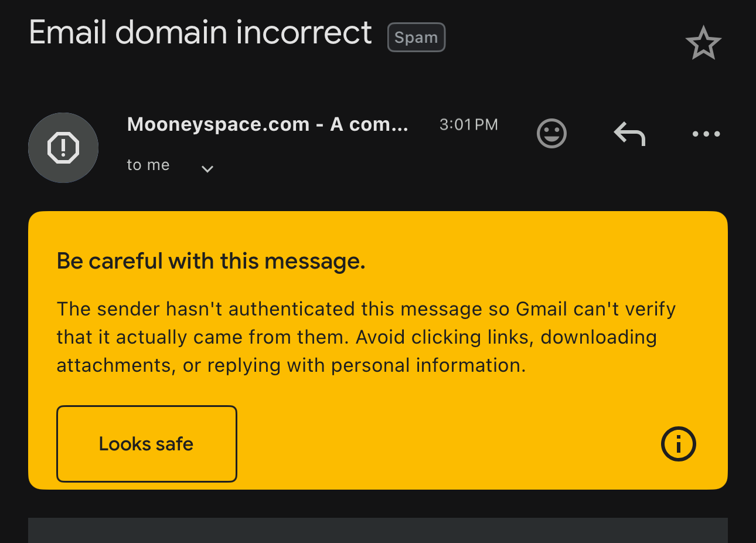Reply to the message with arrow icon
Screen dimensions: 756x543
coord(629,134)
